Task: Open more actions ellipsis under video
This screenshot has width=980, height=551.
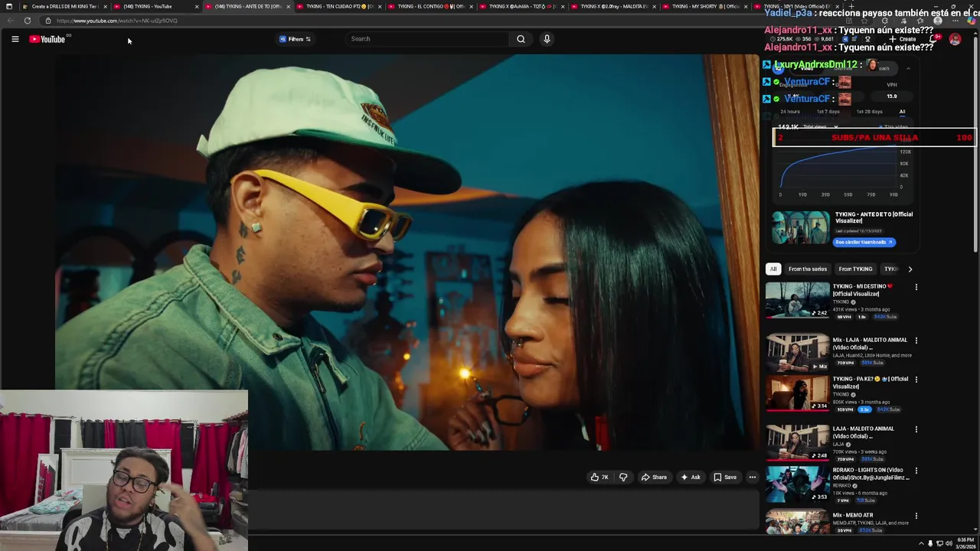Action: click(x=753, y=478)
